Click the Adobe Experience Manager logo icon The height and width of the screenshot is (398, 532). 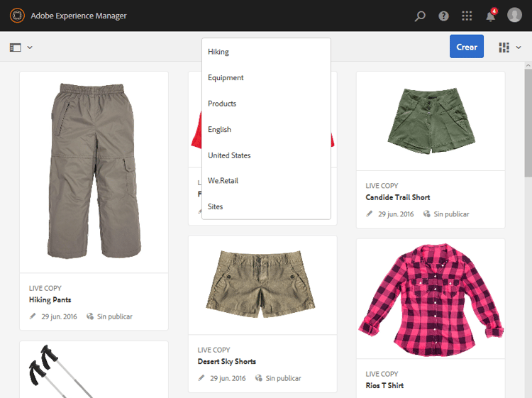point(17,16)
